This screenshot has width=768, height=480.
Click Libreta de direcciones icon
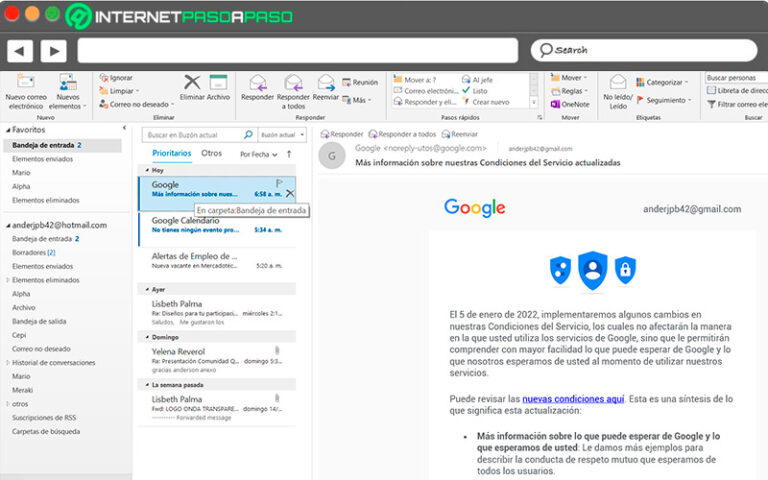tap(711, 91)
